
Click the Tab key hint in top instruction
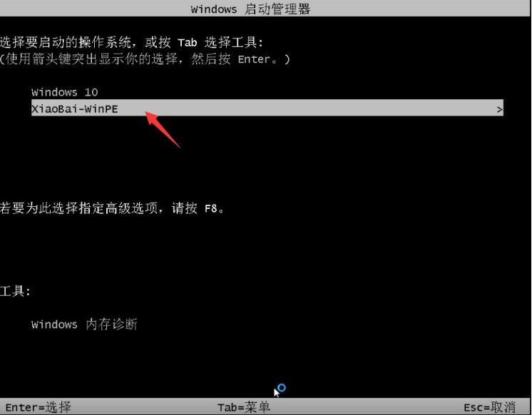187,43
